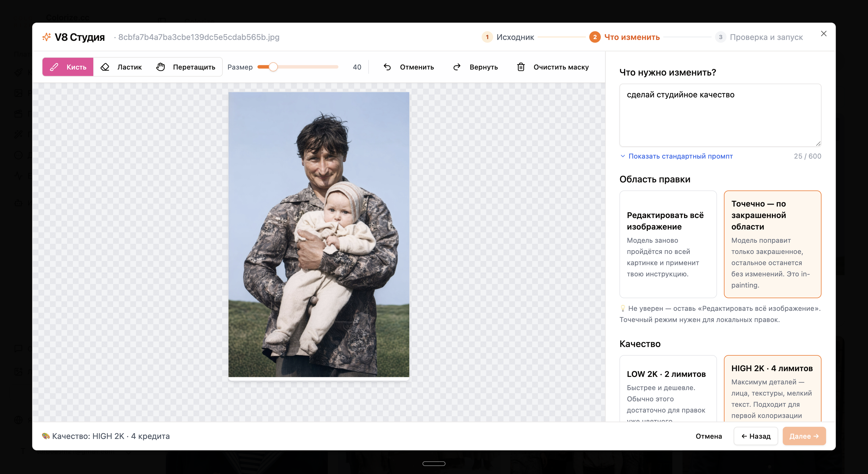This screenshot has height=474, width=868.
Task: Click the Назад button
Action: 756,436
